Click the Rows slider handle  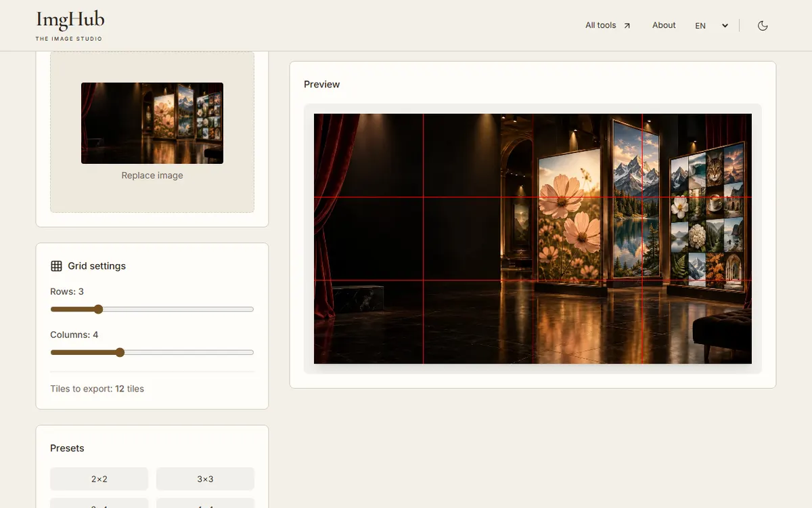(98, 310)
